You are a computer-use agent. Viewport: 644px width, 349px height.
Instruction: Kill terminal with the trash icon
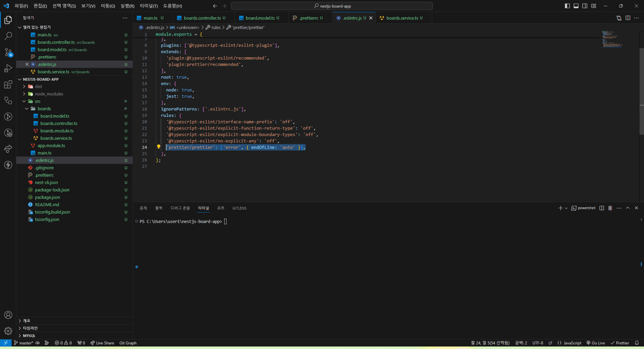click(x=610, y=208)
